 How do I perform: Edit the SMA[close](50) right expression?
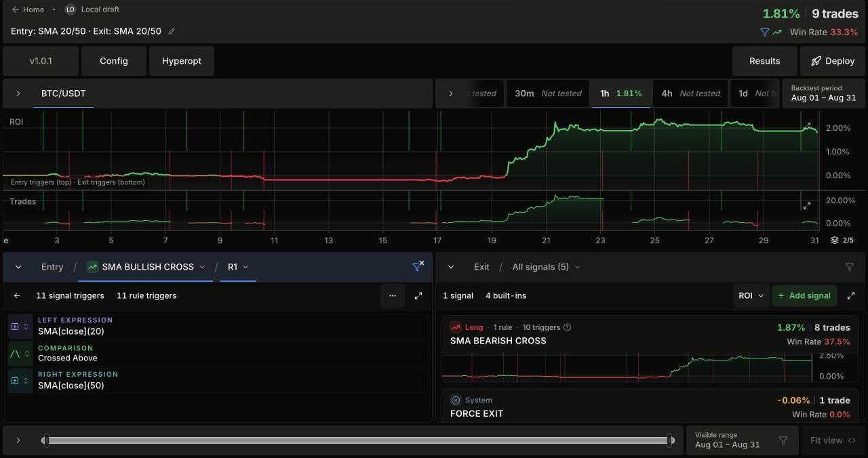(71, 386)
